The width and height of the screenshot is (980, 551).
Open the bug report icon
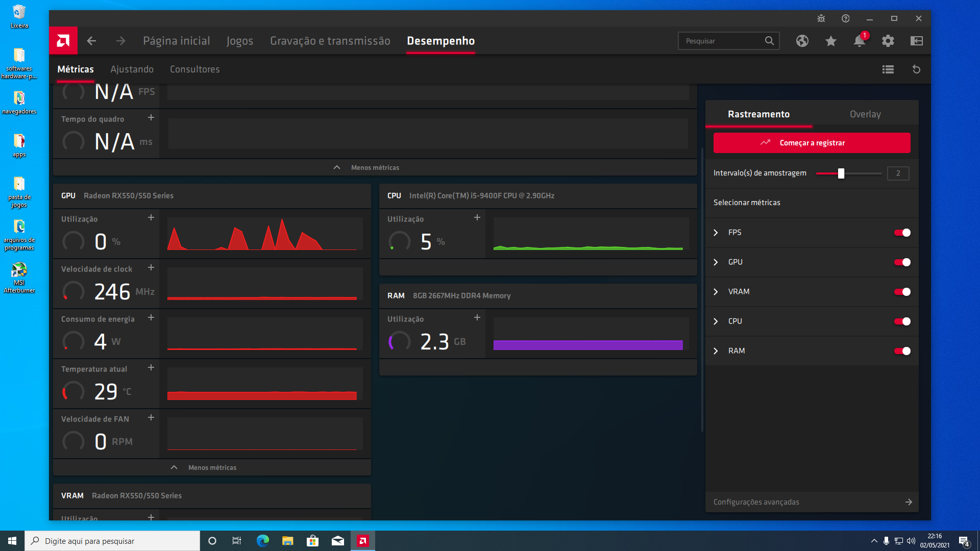click(821, 18)
